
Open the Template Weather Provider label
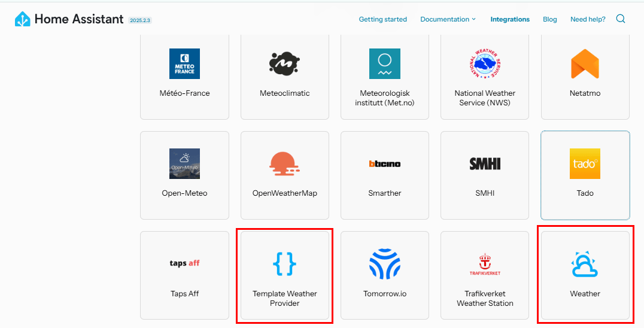[x=285, y=299]
